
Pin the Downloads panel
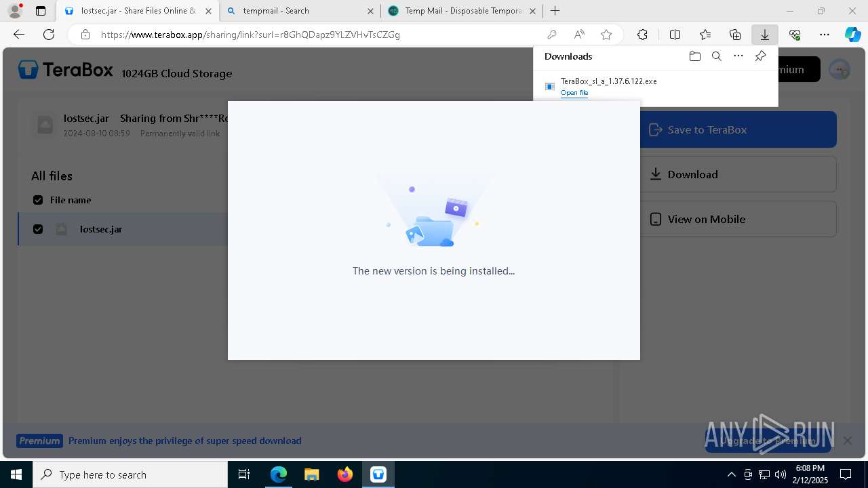point(760,56)
